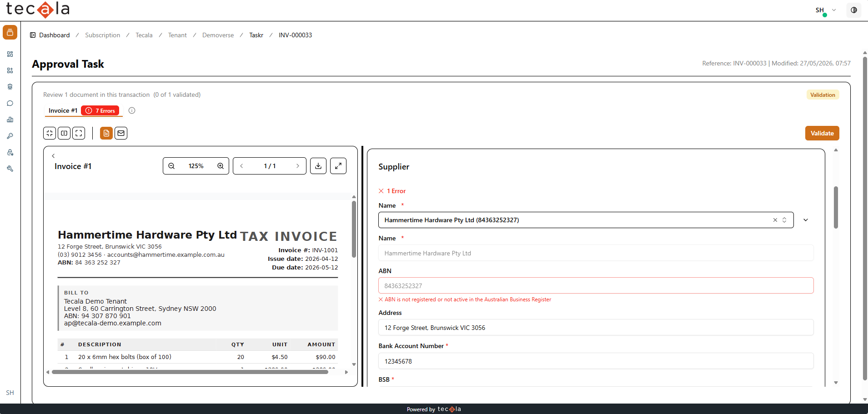Click the ABN not registered error message
Screen dimensions: 868x414
(465, 299)
